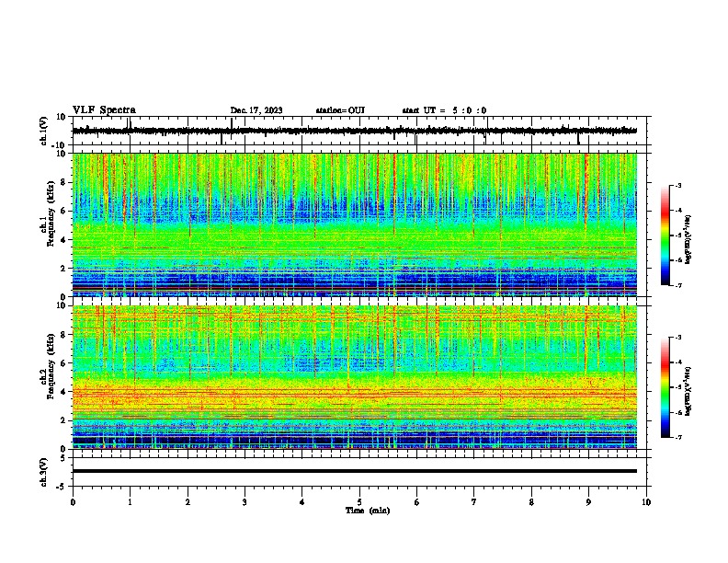This screenshot has height=563, width=728.
Task: Click the time axis tick label '4'
Action: click(x=302, y=502)
